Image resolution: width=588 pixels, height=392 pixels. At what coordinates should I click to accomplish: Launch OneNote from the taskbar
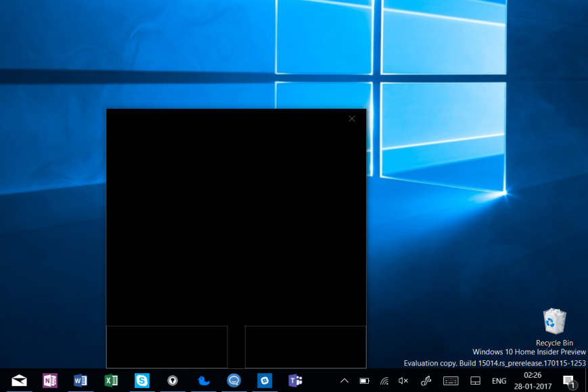click(x=50, y=381)
